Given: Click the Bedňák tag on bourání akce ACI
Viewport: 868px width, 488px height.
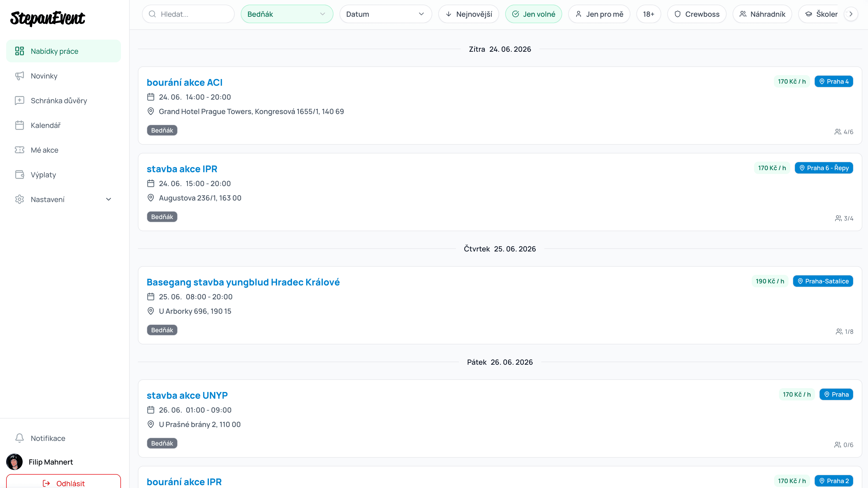Looking at the screenshot, I should tap(162, 130).
